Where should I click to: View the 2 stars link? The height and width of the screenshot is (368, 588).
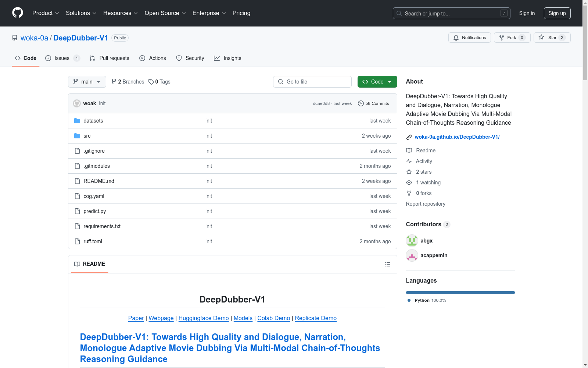419,172
